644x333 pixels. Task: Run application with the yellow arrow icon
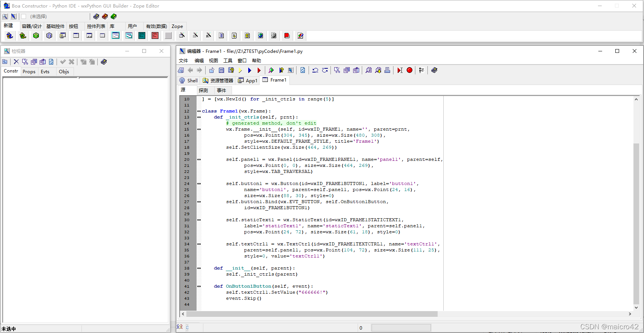point(240,70)
